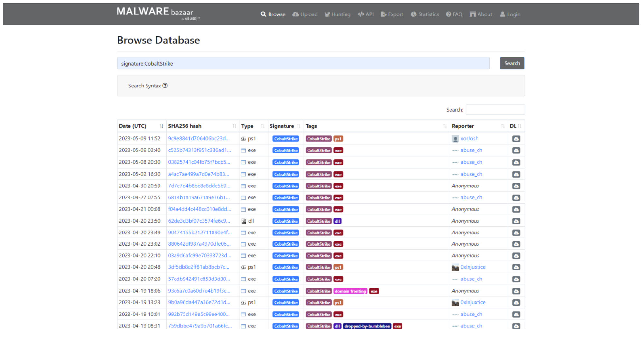Image resolution: width=644 pixels, height=338 pixels.
Task: Click CobaltStrike signature badge on 2023-05-09 11:52 row
Action: pos(286,139)
